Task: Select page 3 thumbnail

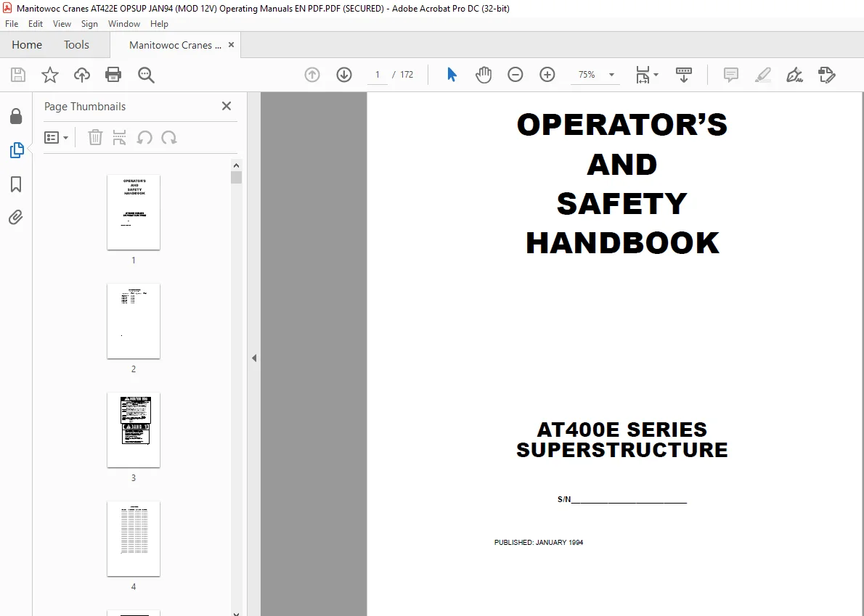Action: (x=134, y=430)
